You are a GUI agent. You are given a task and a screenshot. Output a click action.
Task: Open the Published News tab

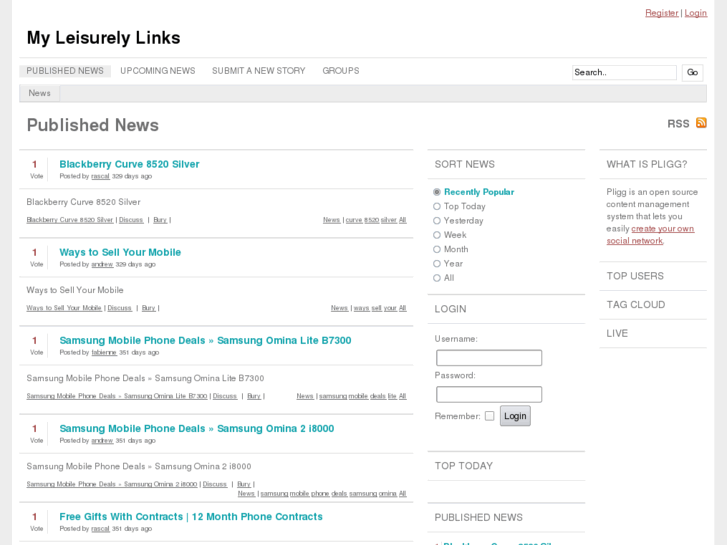[65, 71]
